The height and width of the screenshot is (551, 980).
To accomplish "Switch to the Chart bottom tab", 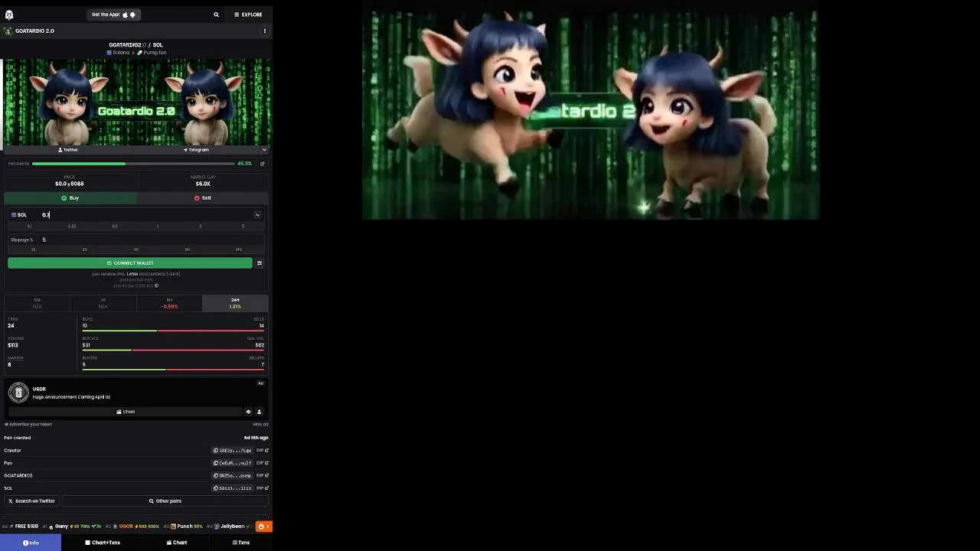I will [177, 543].
